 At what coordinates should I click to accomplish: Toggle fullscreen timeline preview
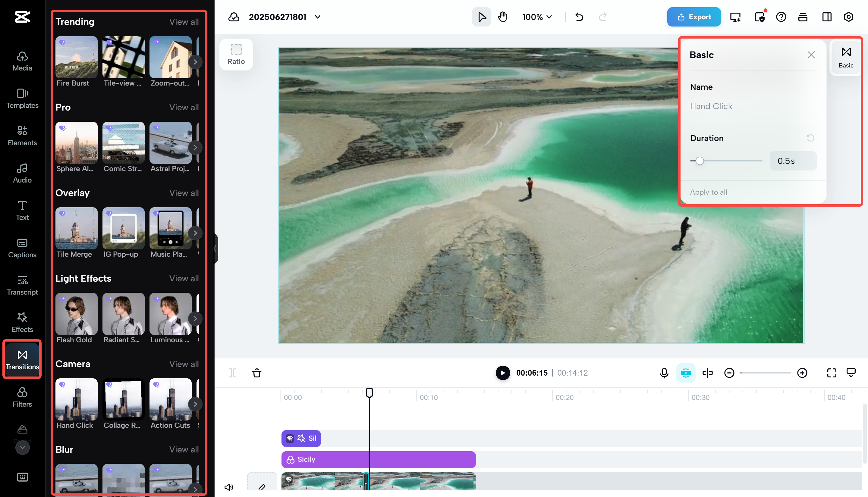(832, 373)
